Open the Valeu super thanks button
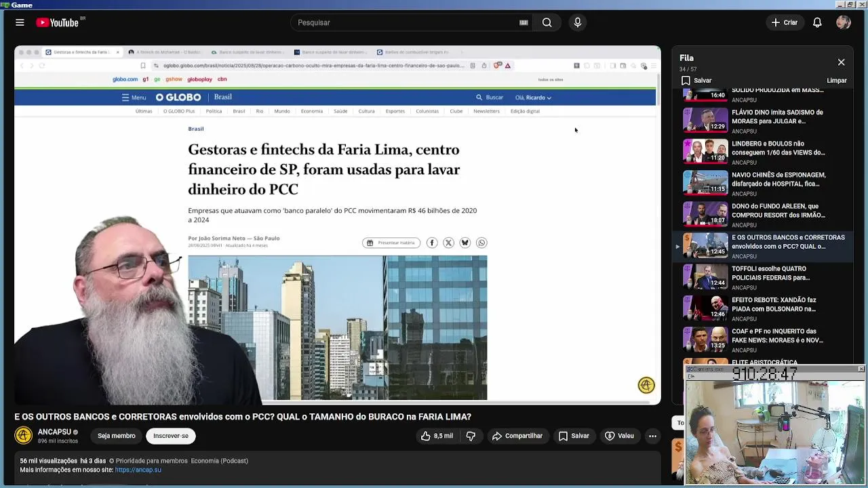 pos(619,436)
